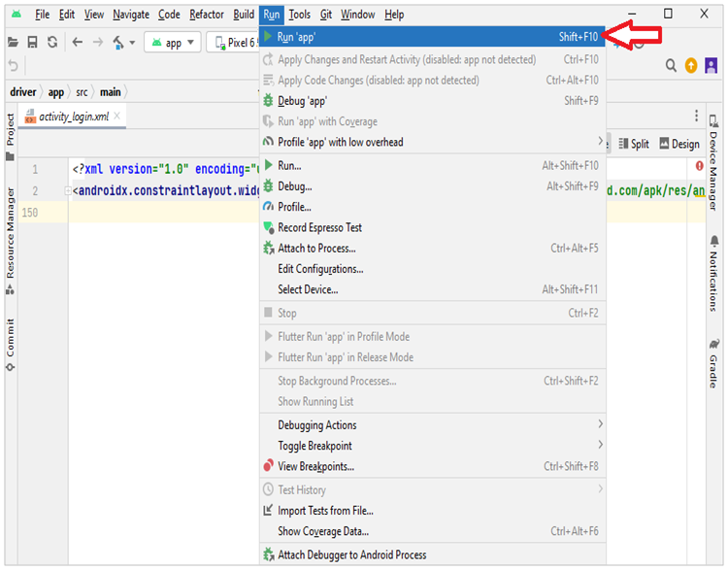Select Debug 'app' menu entry

pos(433,101)
